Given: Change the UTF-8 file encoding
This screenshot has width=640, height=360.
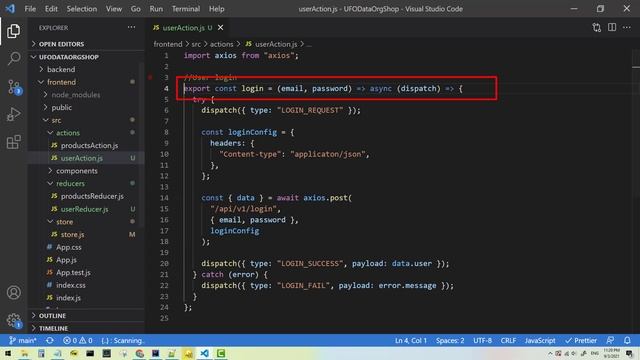Looking at the screenshot, I should [x=482, y=340].
